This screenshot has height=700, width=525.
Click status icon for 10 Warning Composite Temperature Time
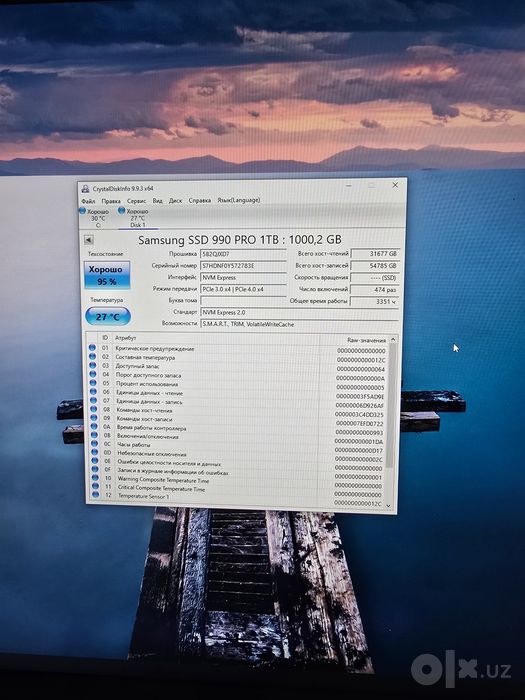(x=95, y=478)
